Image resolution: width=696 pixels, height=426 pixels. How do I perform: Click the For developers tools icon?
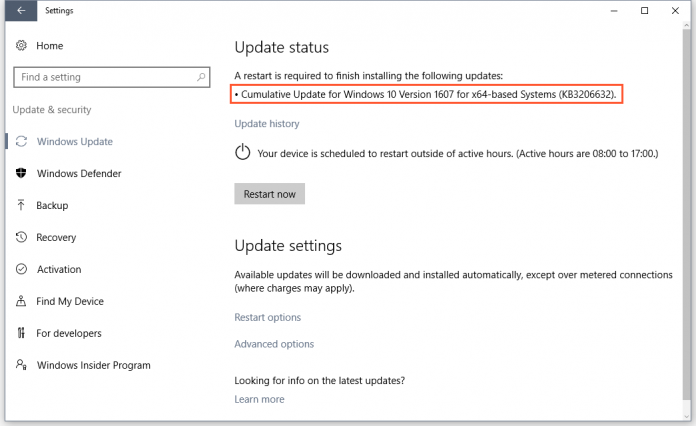coord(21,333)
